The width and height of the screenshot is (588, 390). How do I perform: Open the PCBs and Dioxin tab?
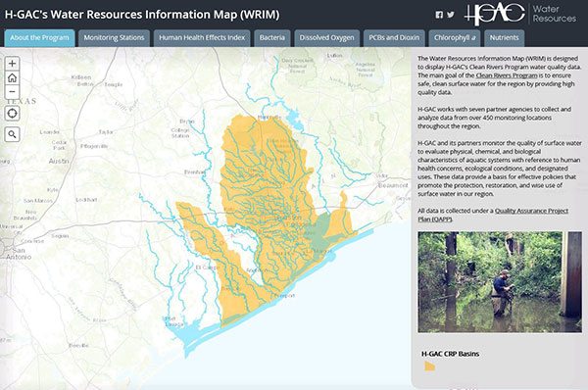pyautogui.click(x=394, y=38)
